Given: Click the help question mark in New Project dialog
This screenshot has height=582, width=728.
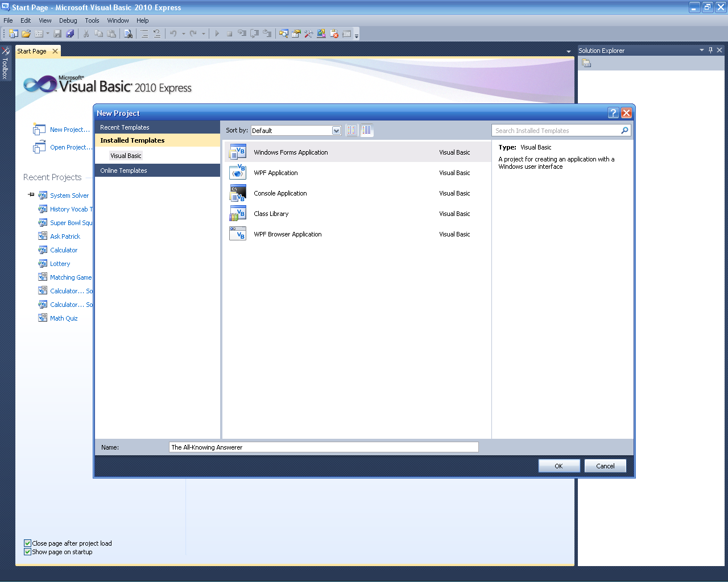Looking at the screenshot, I should (613, 113).
